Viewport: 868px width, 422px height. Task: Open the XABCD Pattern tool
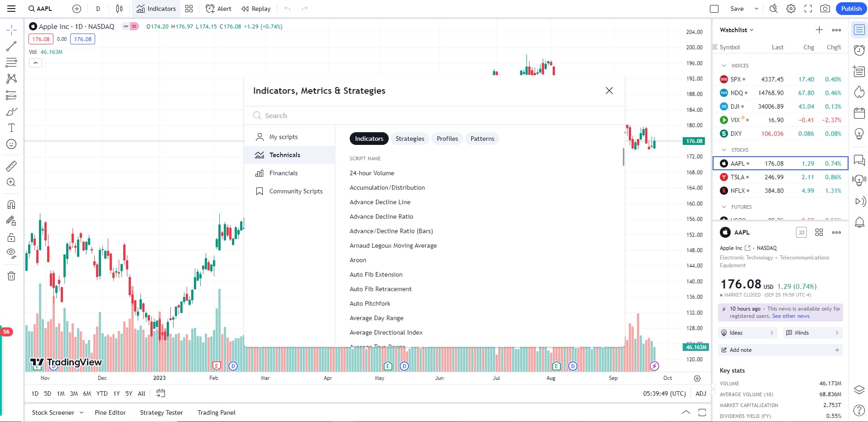(x=11, y=79)
